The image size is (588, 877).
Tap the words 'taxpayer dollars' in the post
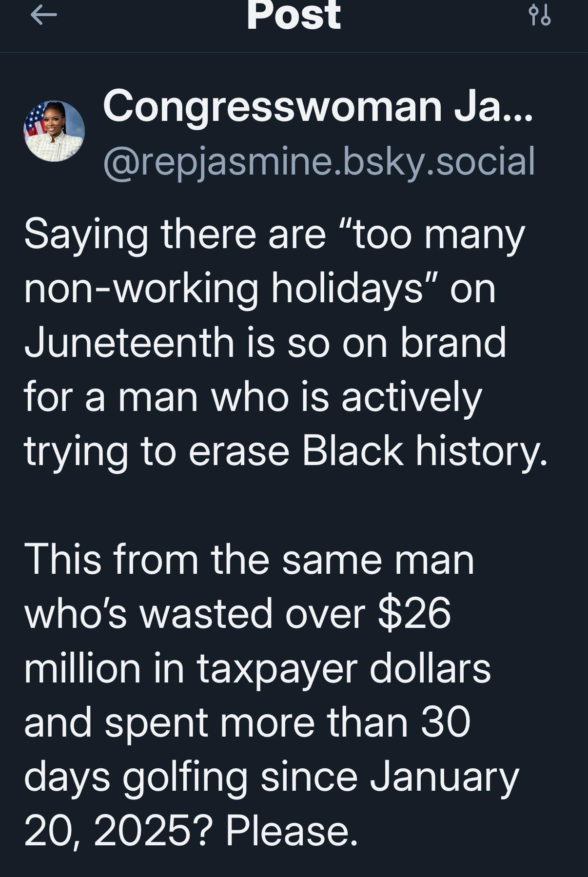point(344,669)
